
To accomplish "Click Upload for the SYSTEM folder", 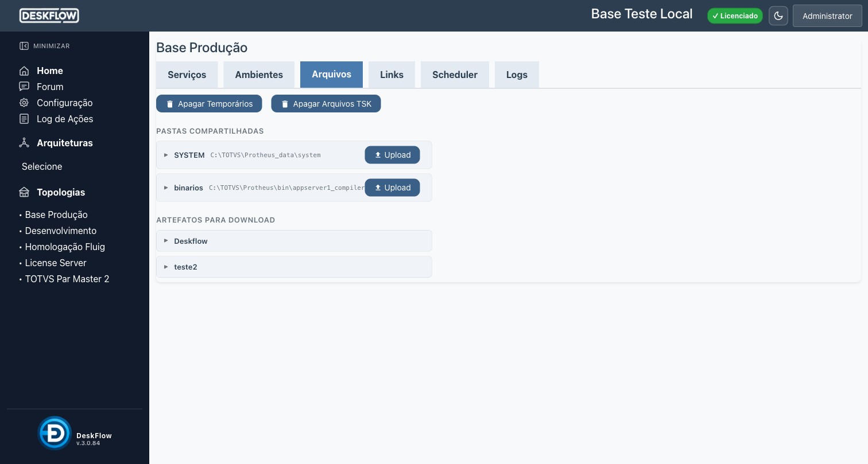I will pyautogui.click(x=392, y=155).
